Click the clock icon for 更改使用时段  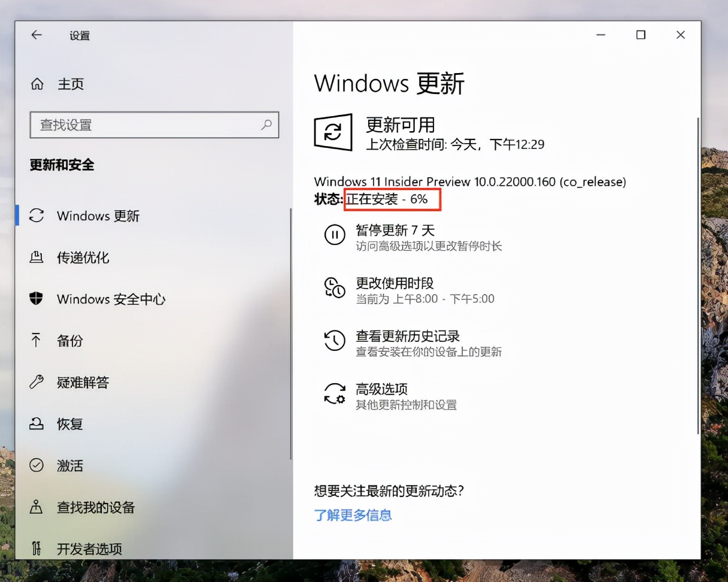[335, 287]
